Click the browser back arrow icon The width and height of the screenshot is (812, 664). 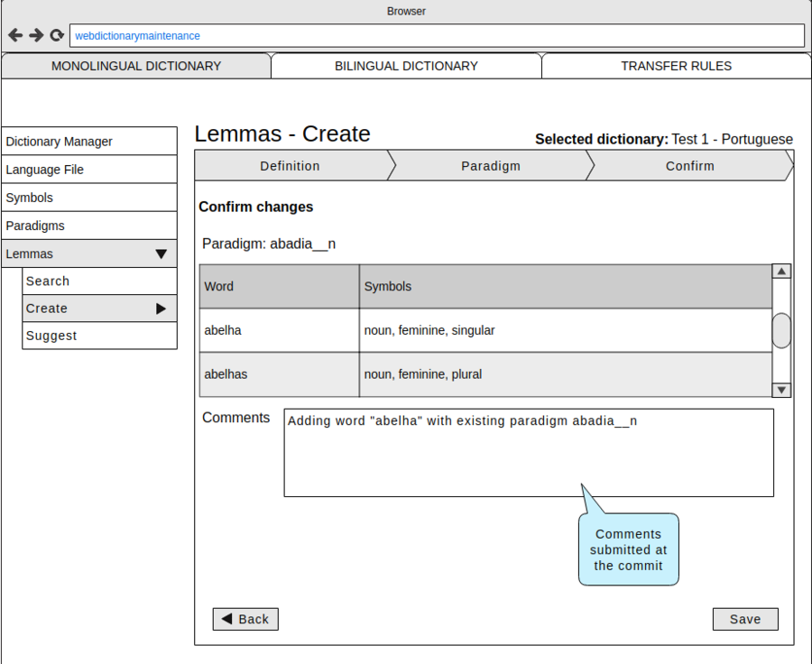15,35
